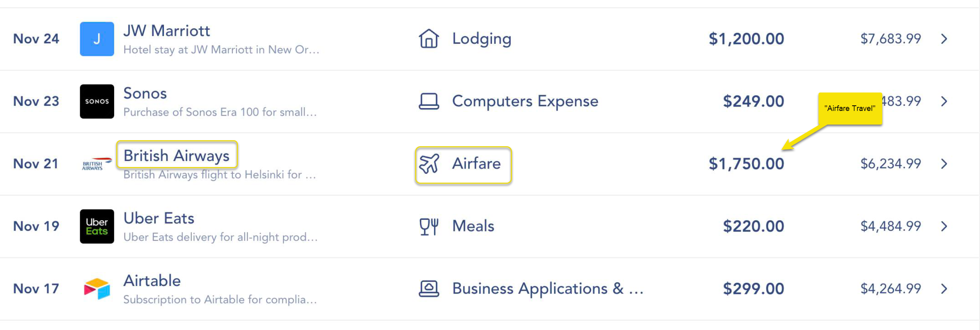The height and width of the screenshot is (330, 980).
Task: Click the yellow "Airfare Travel" note
Action: click(849, 109)
